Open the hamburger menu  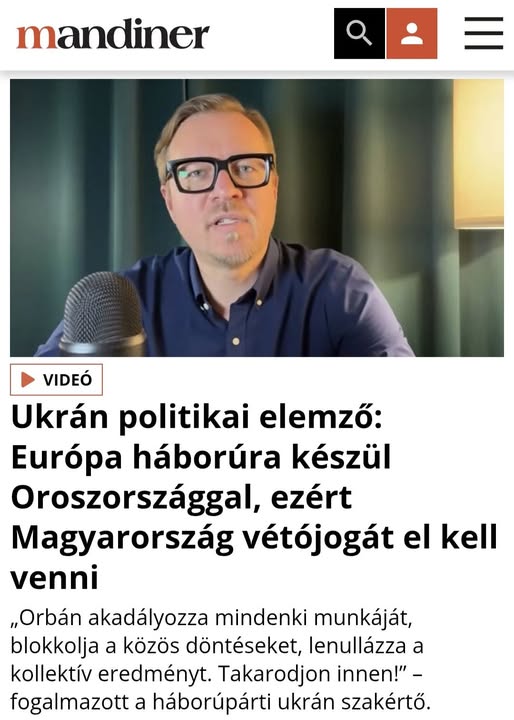pyautogui.click(x=484, y=33)
